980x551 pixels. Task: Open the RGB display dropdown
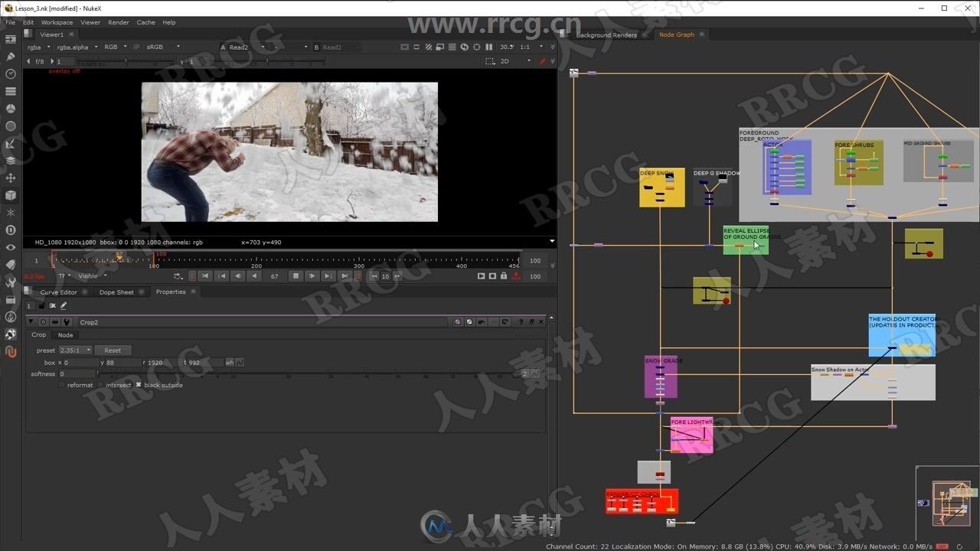click(x=116, y=47)
